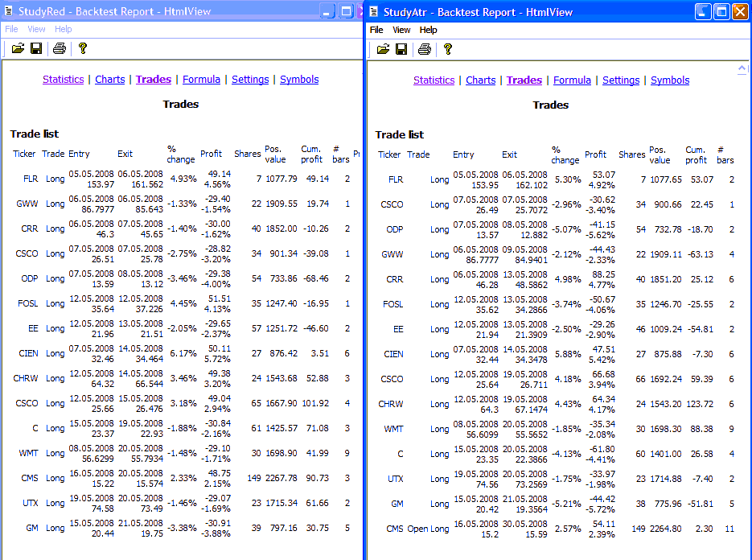
Task: Save report via StudyAtr toolbar disk icon
Action: 401,49
